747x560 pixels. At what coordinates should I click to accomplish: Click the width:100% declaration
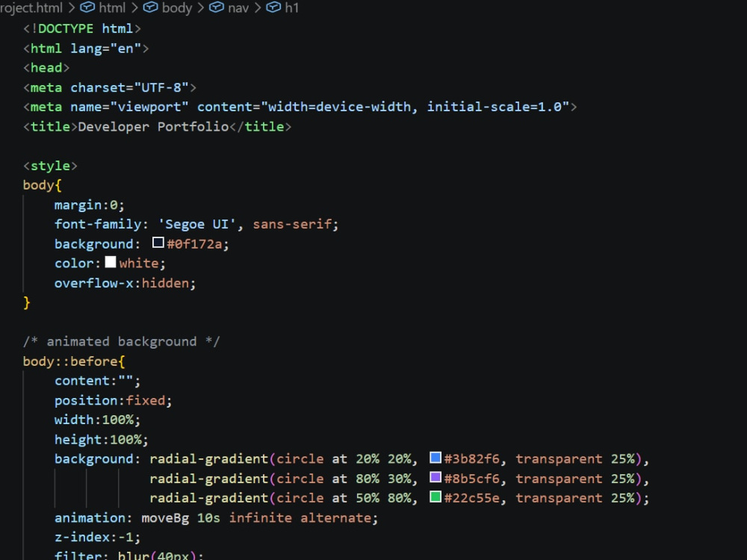point(97,420)
